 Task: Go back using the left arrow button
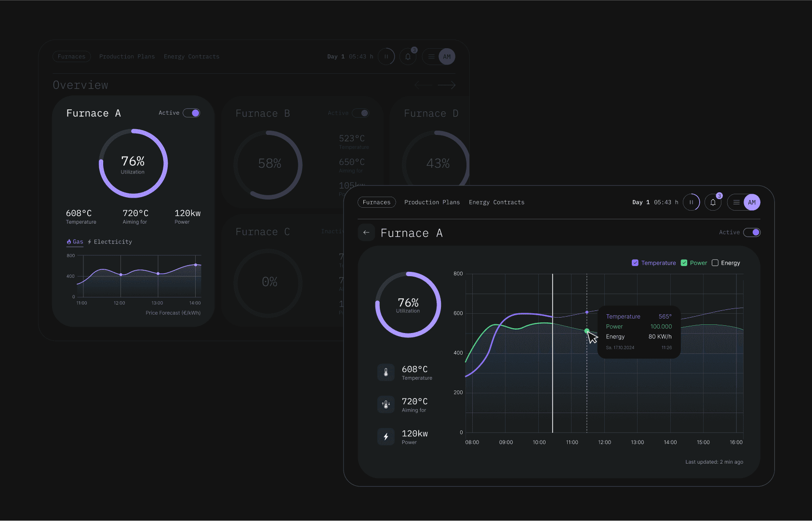[366, 232]
